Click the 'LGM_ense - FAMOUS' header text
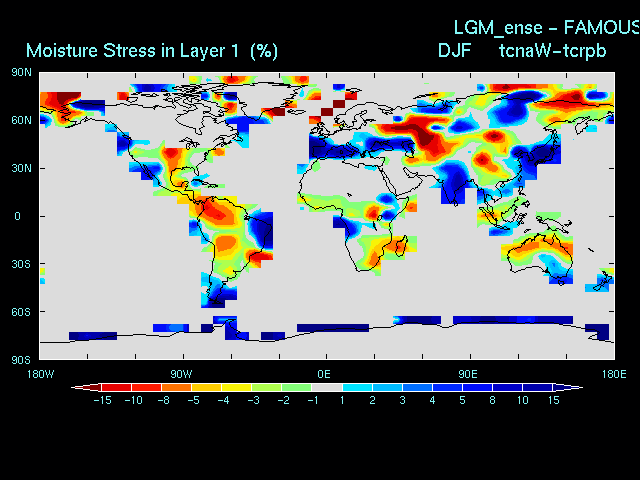 click(x=546, y=27)
